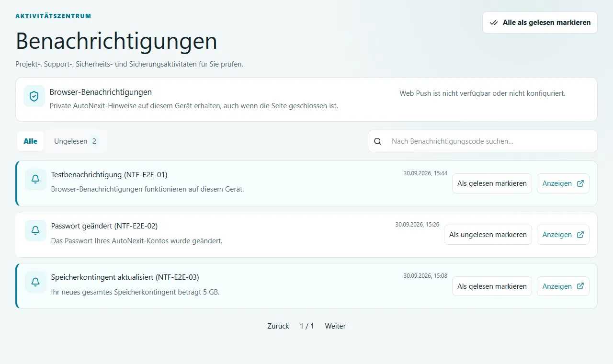The image size is (613, 364).
Task: Go to previous page with Zurück
Action: click(x=278, y=326)
